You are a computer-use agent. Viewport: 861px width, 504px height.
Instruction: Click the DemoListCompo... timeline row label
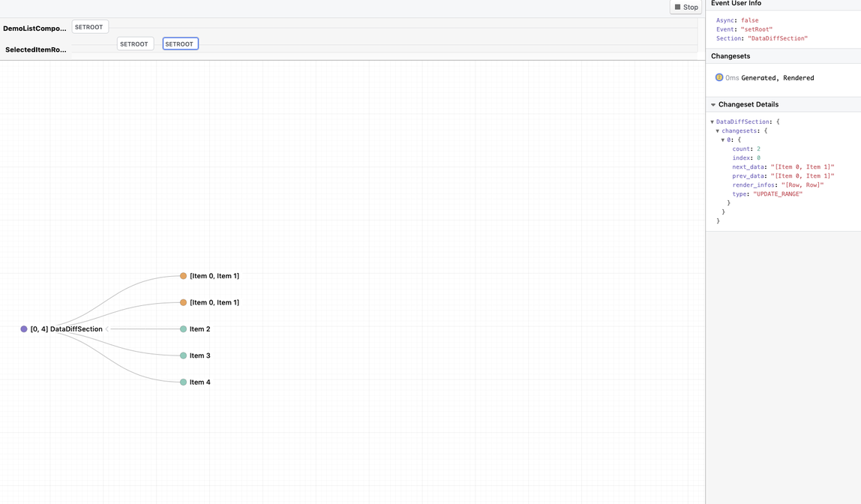point(34,28)
